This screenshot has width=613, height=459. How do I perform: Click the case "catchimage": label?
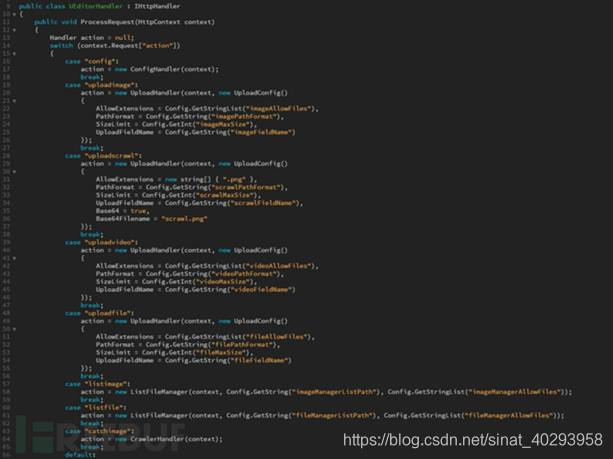coord(100,431)
